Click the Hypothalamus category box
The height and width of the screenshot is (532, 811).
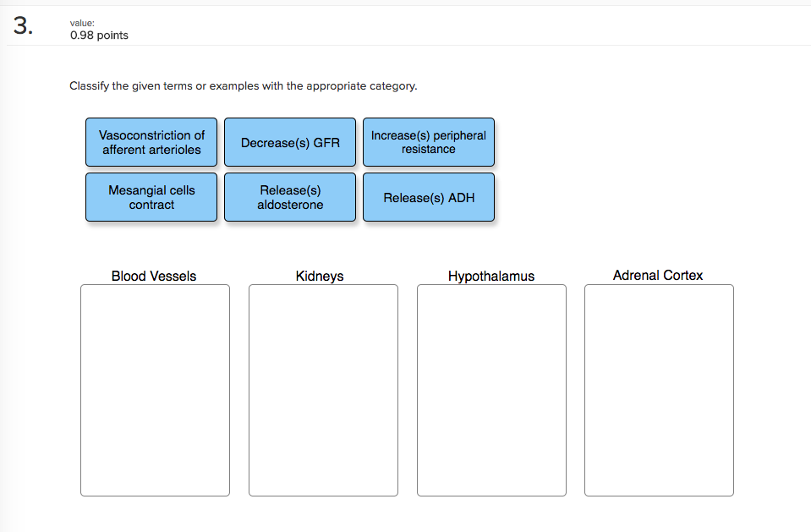point(490,389)
